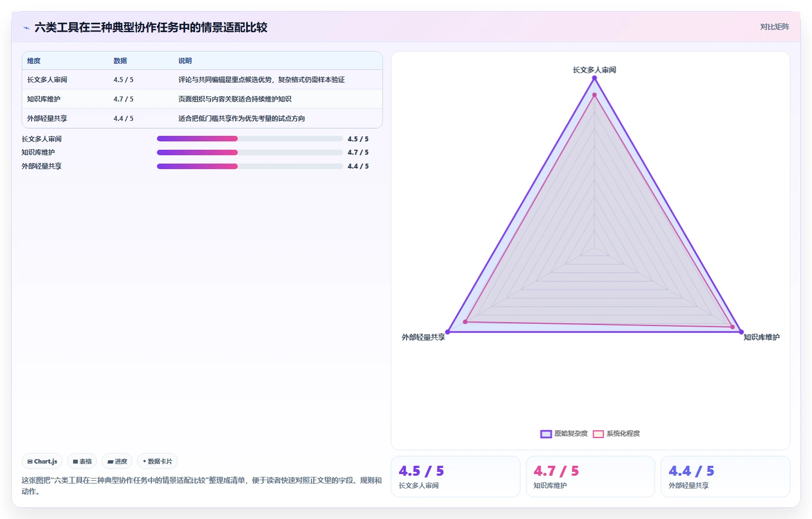Screen dimensions: 812x519
Task: Click the 外部轻量共享 progress bar
Action: 250,166
